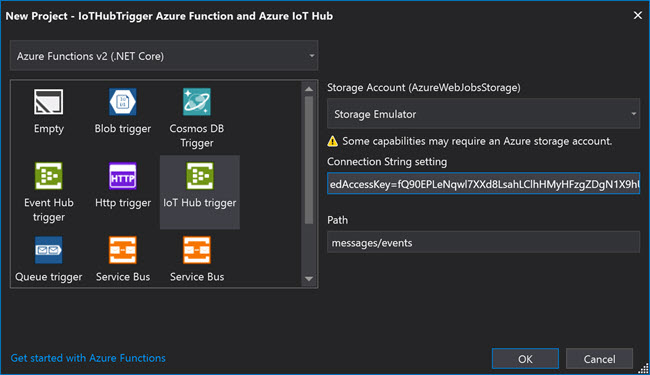Screen dimensions: 650x375
Task: Pick the Cosmos DB Trigger icon
Action: pyautogui.click(x=197, y=102)
